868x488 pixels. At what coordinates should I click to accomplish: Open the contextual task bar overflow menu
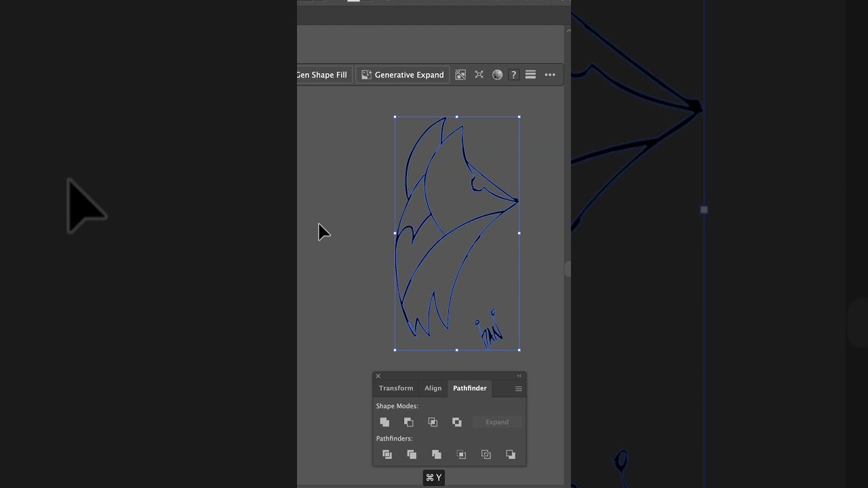pyautogui.click(x=550, y=75)
